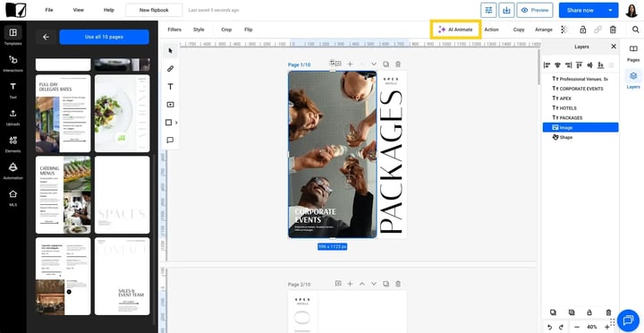This screenshot has width=644, height=333.
Task: Delete Page 2 using its trash icon
Action: pyautogui.click(x=398, y=284)
